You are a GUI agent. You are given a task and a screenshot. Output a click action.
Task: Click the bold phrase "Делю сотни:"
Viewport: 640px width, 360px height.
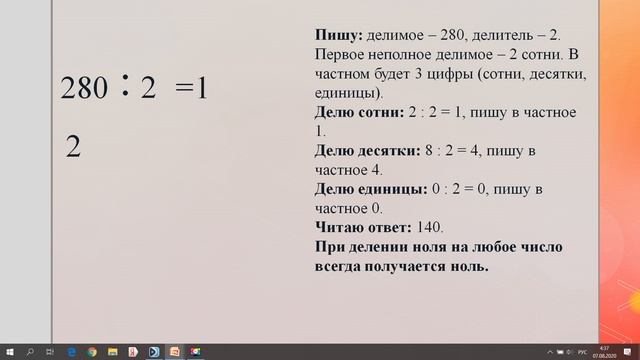359,112
